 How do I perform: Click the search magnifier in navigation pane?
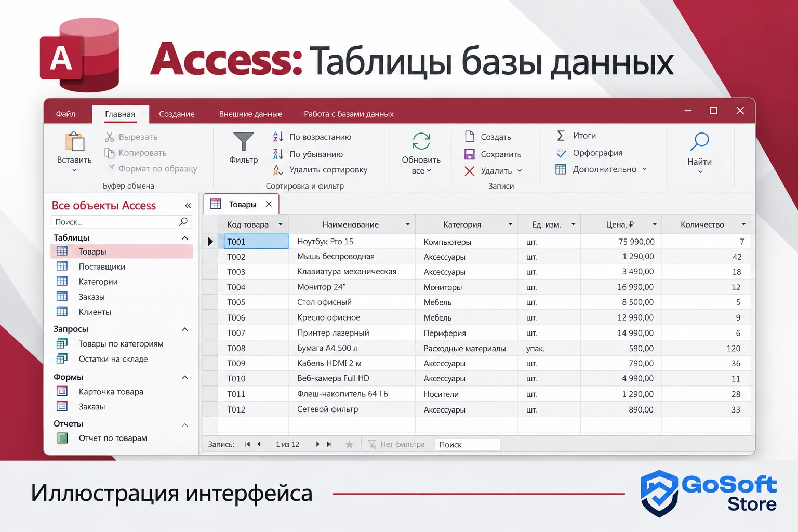click(x=183, y=222)
